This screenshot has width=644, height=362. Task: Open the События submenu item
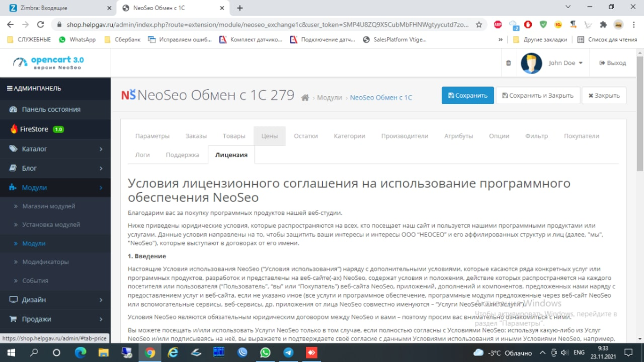[35, 281]
